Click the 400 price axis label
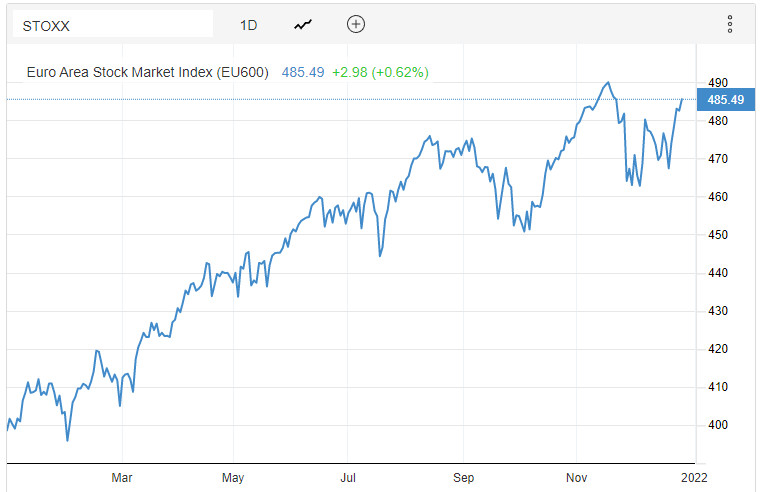 (x=718, y=425)
